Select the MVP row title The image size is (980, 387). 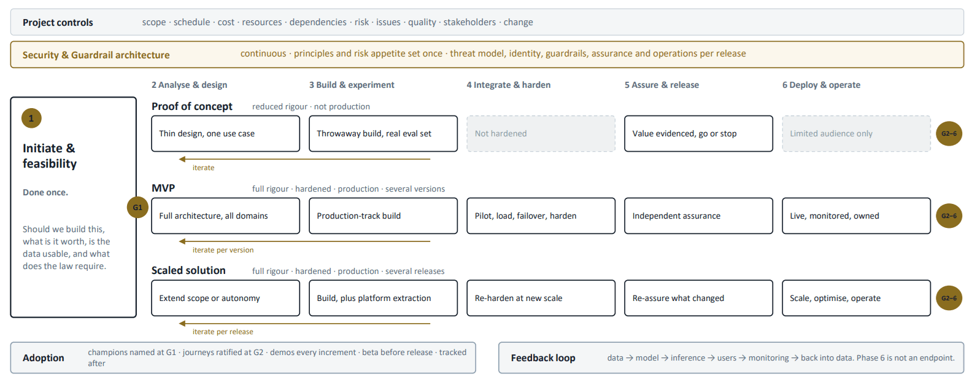point(163,188)
